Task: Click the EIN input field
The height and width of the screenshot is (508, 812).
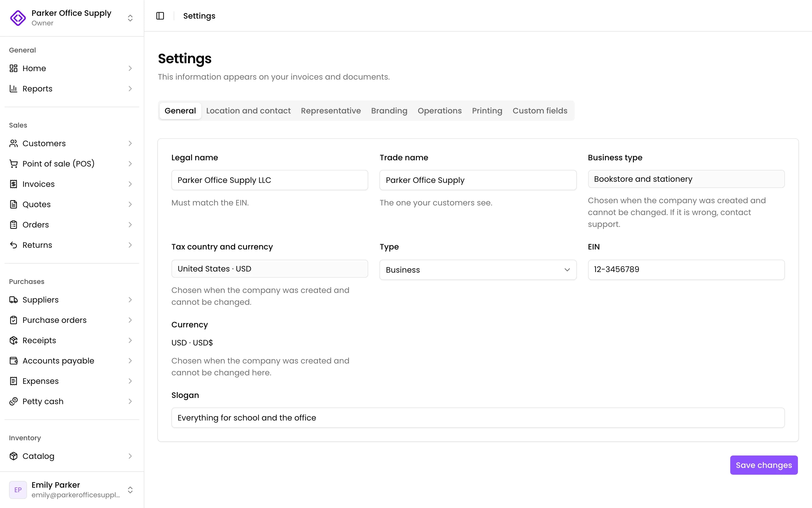Action: point(686,270)
